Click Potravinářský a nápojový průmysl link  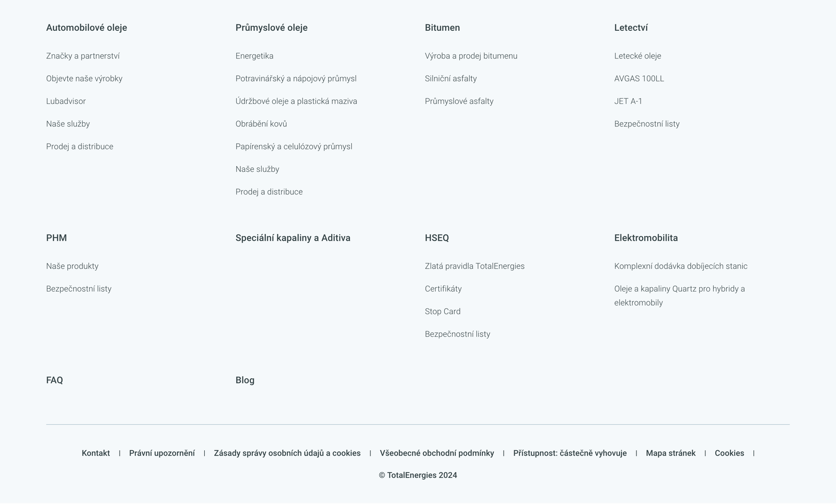[x=296, y=78]
